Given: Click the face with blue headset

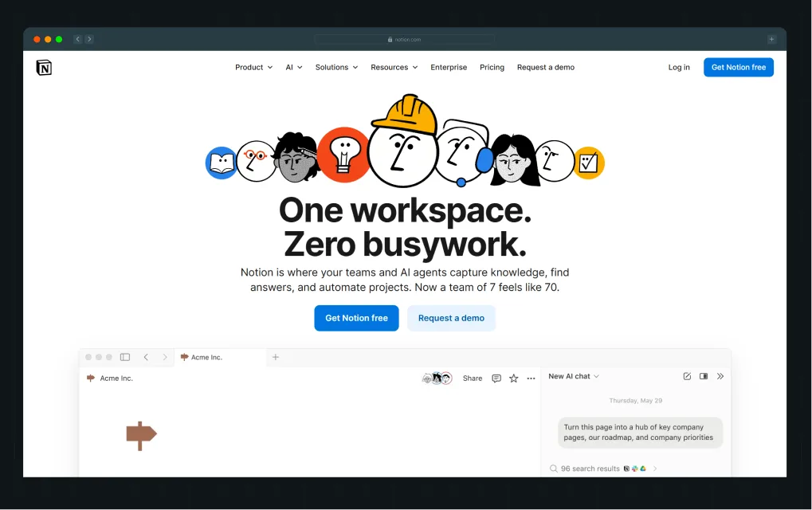Looking at the screenshot, I should point(462,152).
